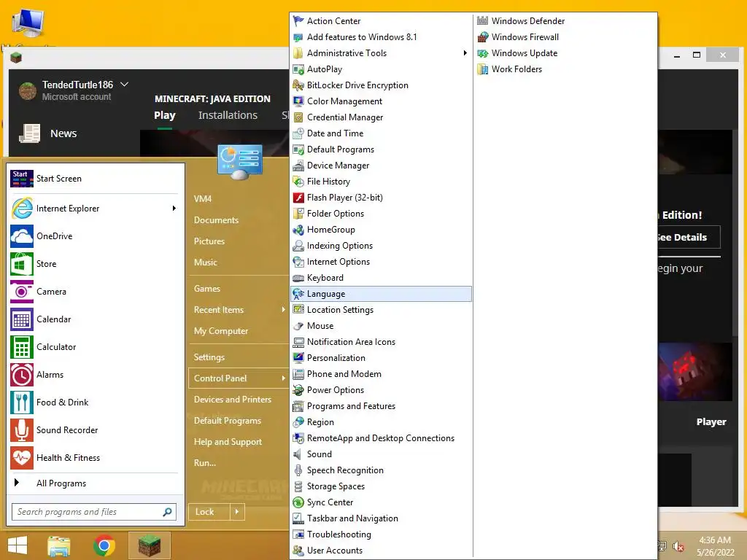Viewport: 747px width, 560px height.
Task: Open the Speech Recognition microphone icon
Action: click(298, 470)
